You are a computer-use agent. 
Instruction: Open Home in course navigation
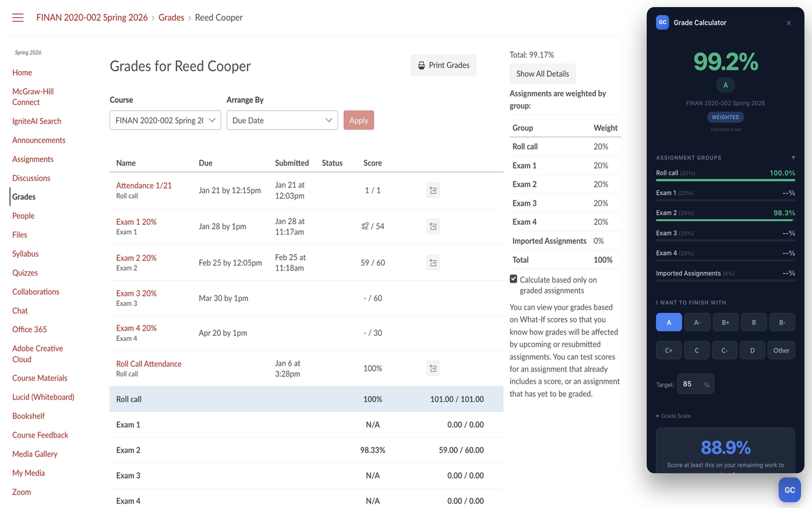click(22, 72)
